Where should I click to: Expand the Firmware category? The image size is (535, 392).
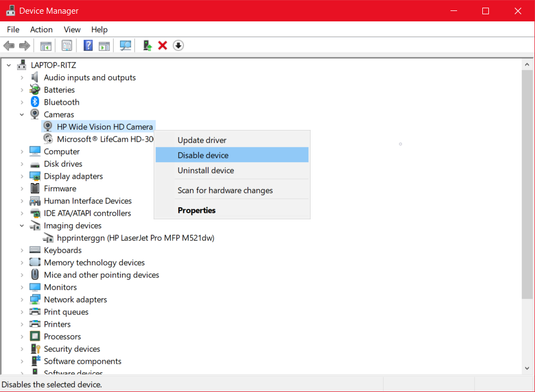pos(22,189)
